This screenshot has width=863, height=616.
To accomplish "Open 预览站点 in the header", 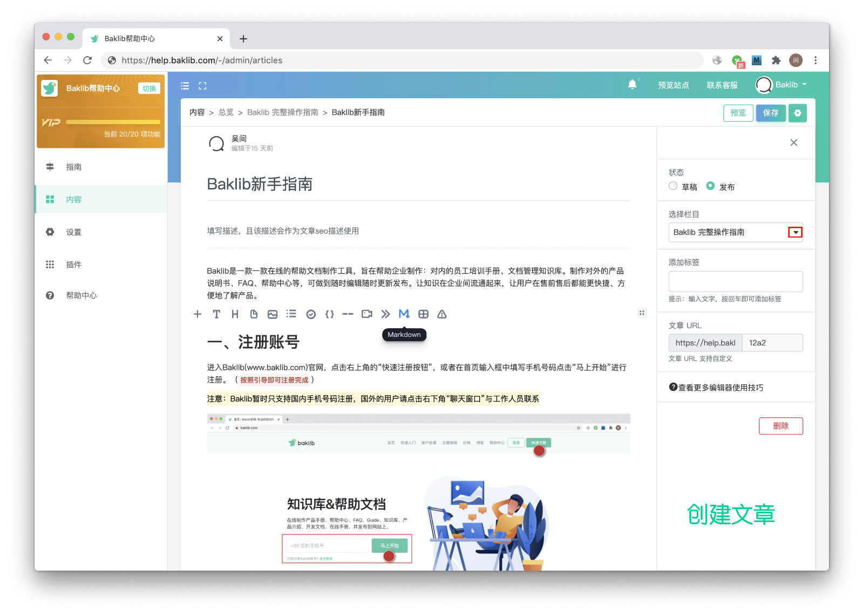I will [x=674, y=85].
